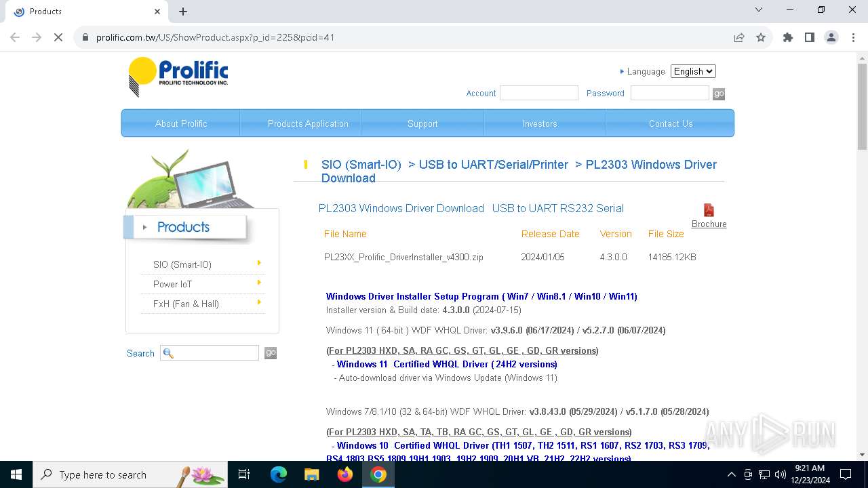Click the Prolific logo
868x488 pixels.
click(178, 77)
